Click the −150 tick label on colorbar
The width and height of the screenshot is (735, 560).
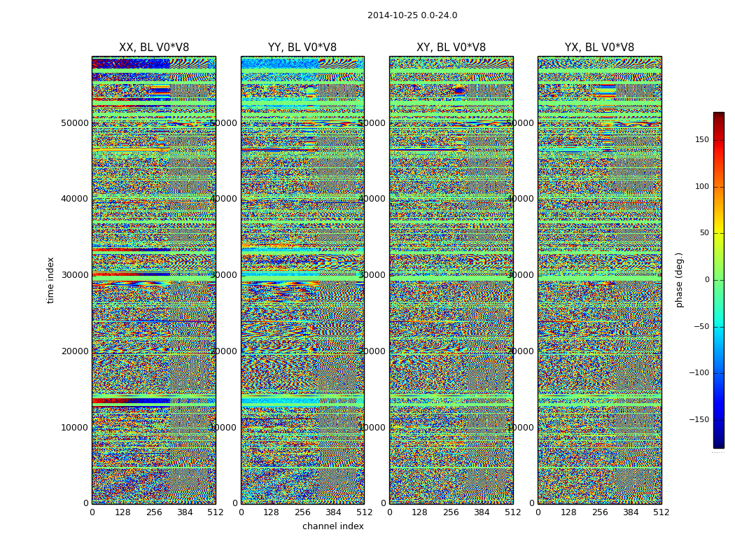tap(699, 419)
